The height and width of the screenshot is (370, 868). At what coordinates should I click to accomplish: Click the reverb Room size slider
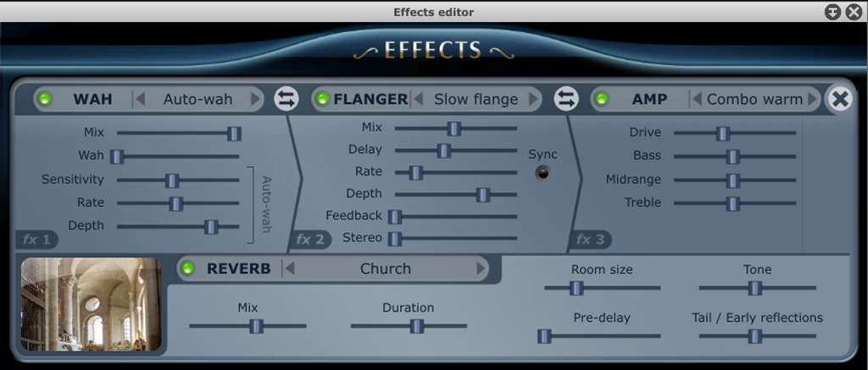coord(603,288)
